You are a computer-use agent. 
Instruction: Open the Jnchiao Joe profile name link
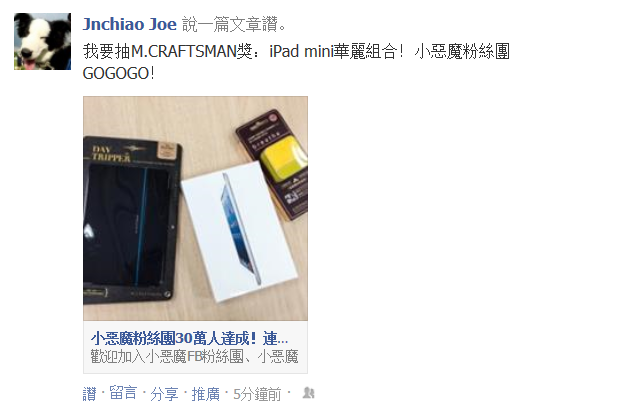click(x=129, y=25)
